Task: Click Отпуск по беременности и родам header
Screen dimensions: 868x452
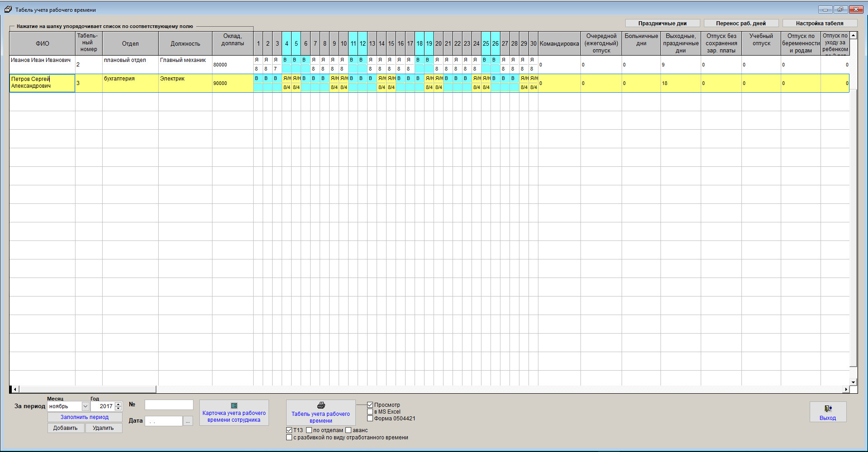Action: (x=801, y=43)
